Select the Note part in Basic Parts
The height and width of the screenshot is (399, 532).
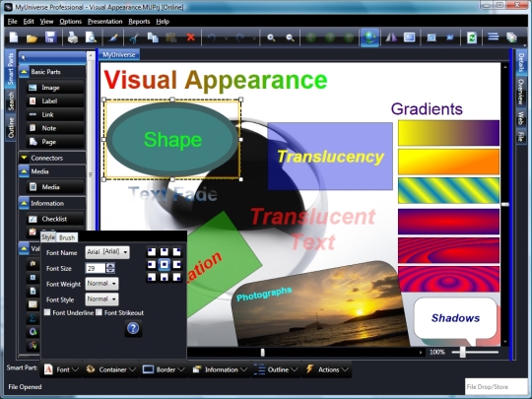click(x=55, y=128)
